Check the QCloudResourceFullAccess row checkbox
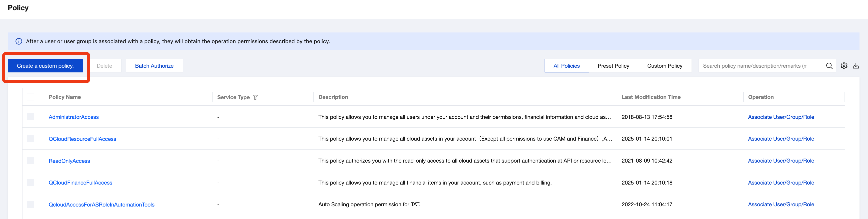The image size is (868, 219). [x=31, y=139]
